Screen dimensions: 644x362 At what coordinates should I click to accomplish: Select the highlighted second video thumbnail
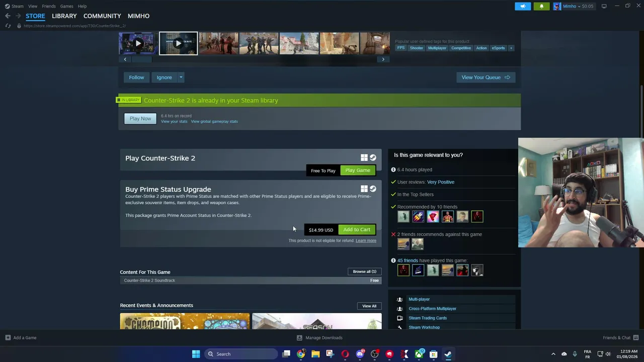(x=179, y=43)
